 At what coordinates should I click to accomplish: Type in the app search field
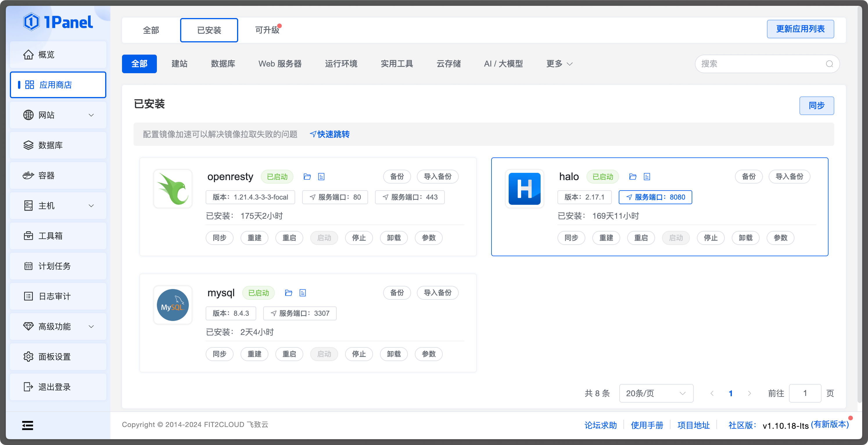pyautogui.click(x=758, y=64)
